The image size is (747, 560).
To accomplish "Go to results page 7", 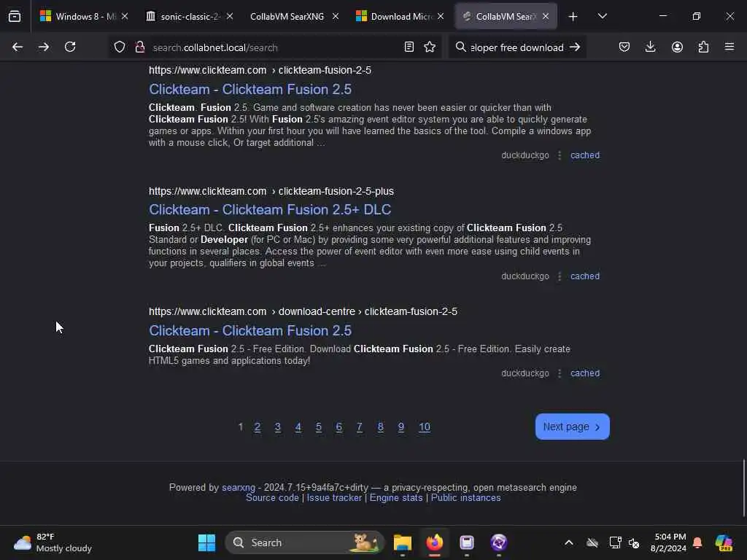I will click(360, 427).
